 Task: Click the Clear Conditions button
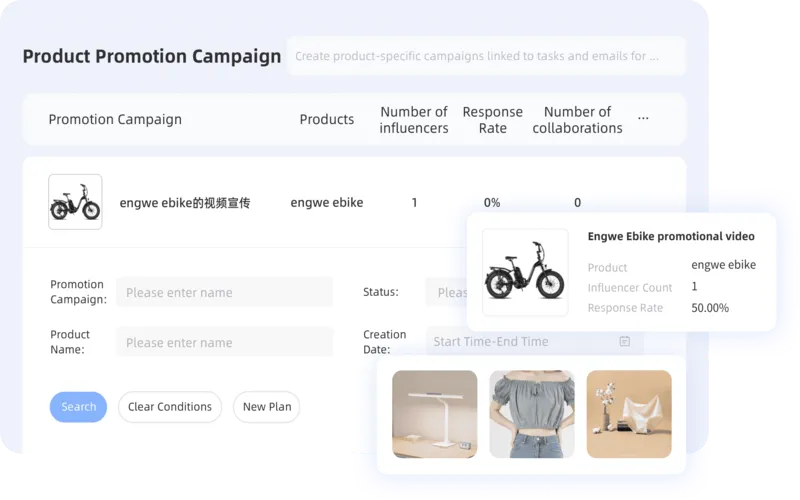click(x=170, y=407)
